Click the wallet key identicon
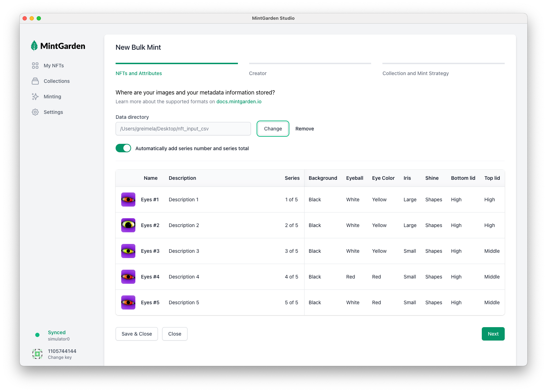Image resolution: width=547 pixels, height=392 pixels. point(37,354)
